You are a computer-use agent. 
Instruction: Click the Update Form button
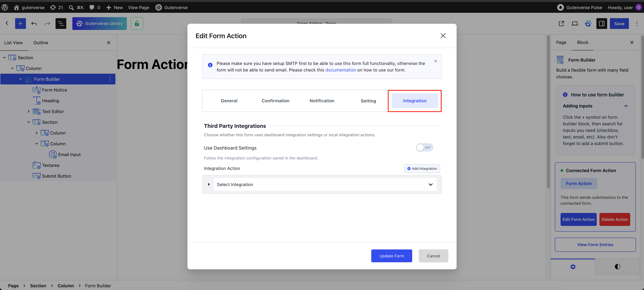[x=391, y=256]
